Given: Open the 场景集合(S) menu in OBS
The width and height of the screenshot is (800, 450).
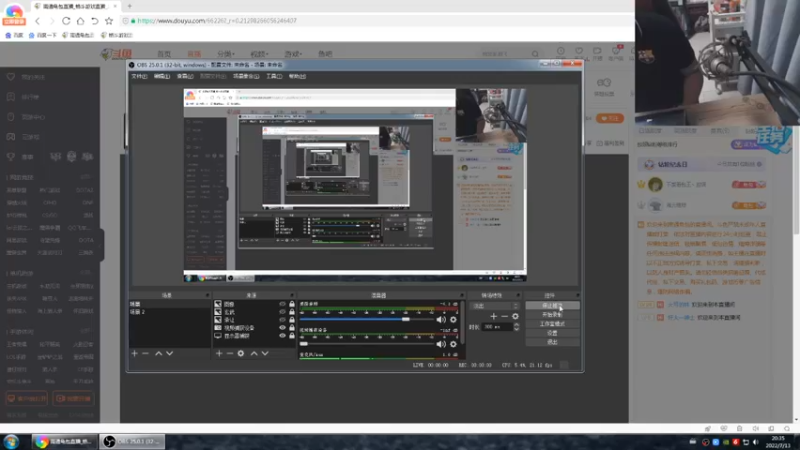Looking at the screenshot, I should [246, 76].
